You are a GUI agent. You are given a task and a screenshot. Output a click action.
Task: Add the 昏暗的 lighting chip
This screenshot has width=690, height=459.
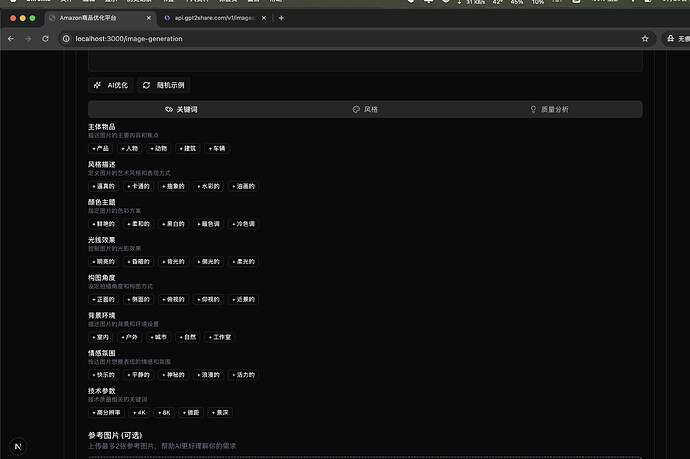pyautogui.click(x=138, y=261)
